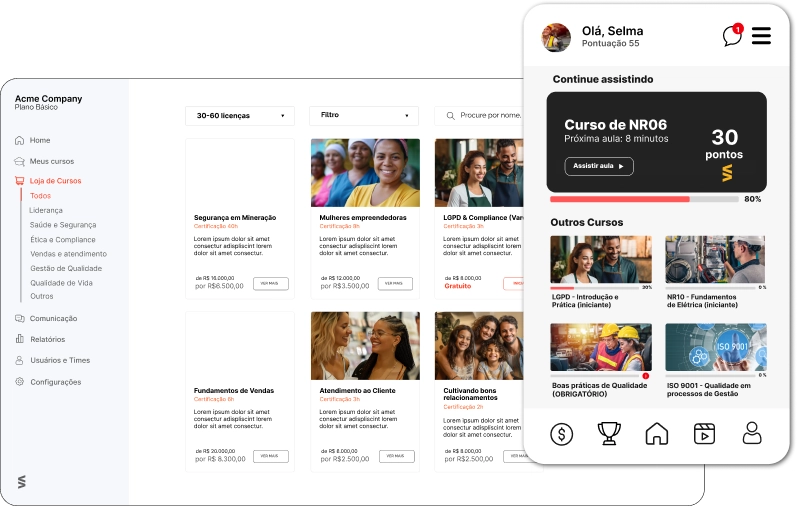Viewport: 797px width, 507px height.
Task: Tap the video player icon in bottom bar
Action: coord(704,433)
